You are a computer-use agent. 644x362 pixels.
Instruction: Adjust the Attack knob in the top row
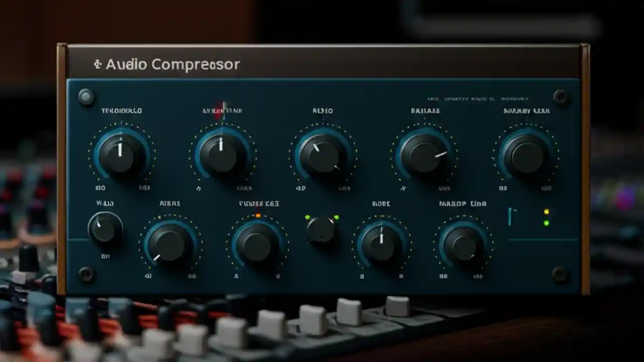(221, 153)
